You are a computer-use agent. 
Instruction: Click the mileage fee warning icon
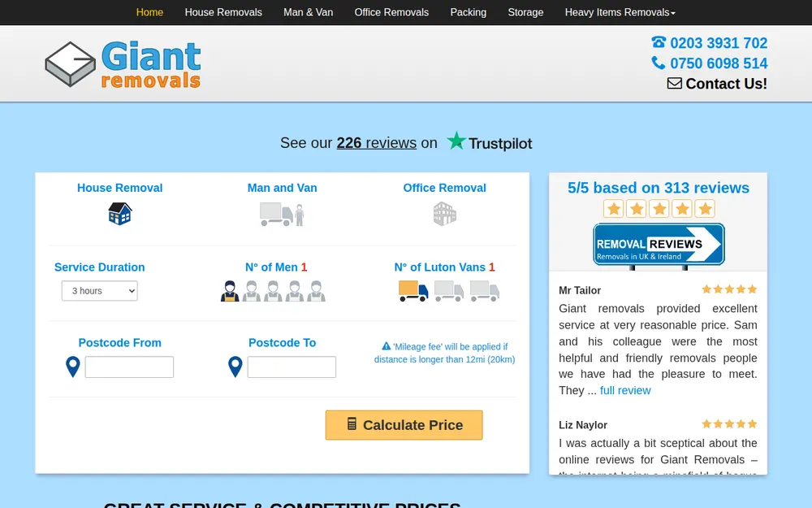point(387,345)
